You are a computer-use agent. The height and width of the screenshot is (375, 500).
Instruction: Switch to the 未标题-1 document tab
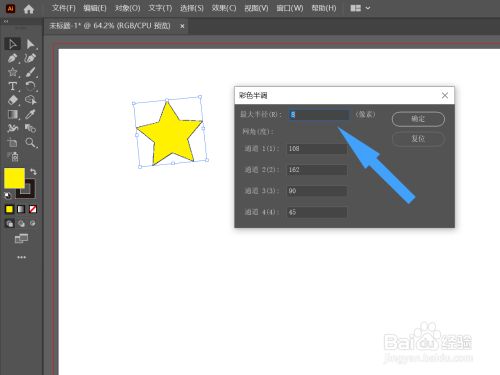[x=110, y=26]
